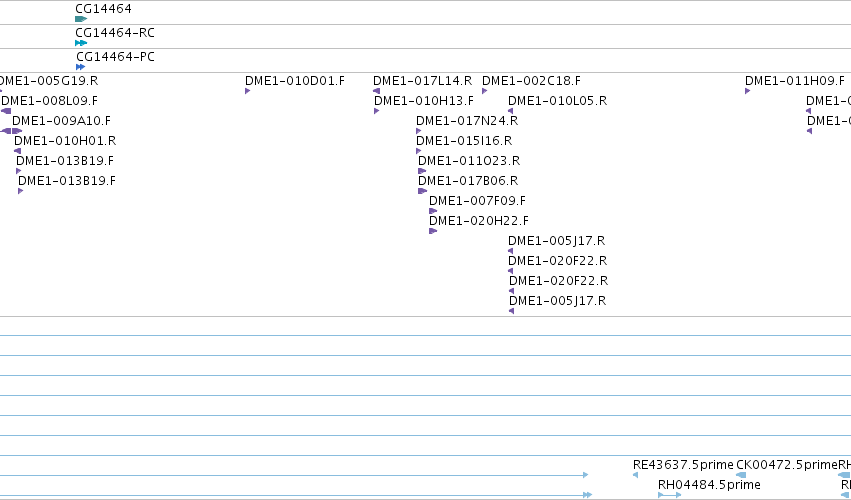This screenshot has height=500, width=851.
Task: Click the partially visible DME1-005G19.R label
Action: pos(49,81)
